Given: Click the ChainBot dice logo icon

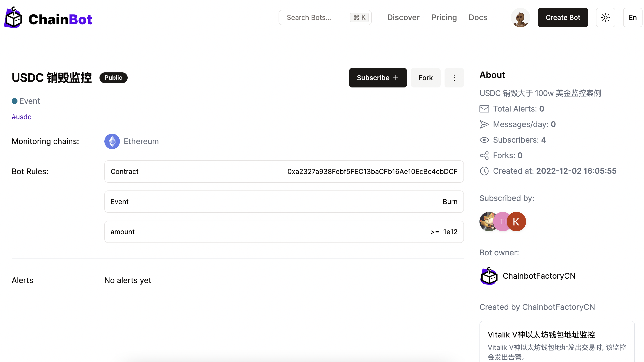Looking at the screenshot, I should [x=13, y=18].
